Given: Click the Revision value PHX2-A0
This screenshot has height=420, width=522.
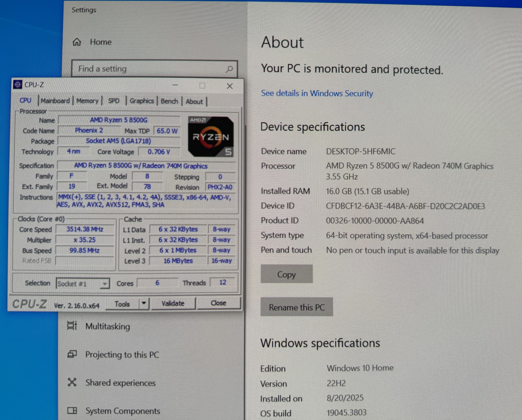Looking at the screenshot, I should coord(220,187).
